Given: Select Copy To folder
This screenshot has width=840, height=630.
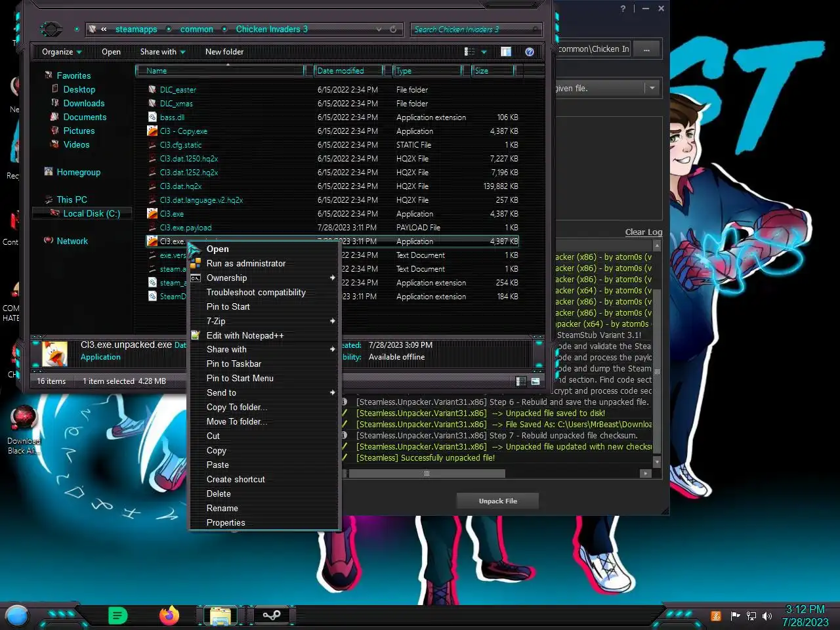Looking at the screenshot, I should point(264,408).
